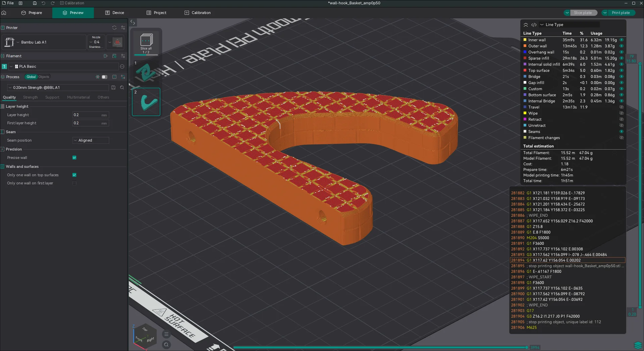Switch to the Prepare tab

click(32, 13)
